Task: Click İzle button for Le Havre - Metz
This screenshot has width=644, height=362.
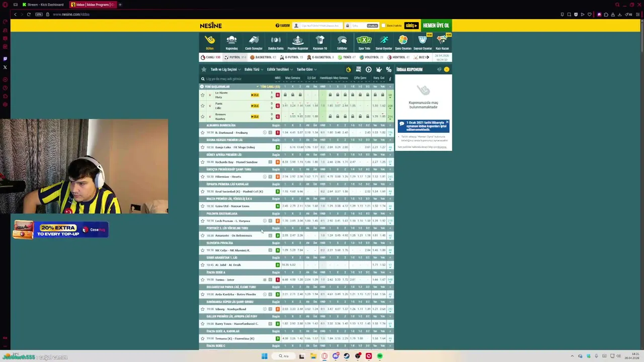Action: coord(255,95)
